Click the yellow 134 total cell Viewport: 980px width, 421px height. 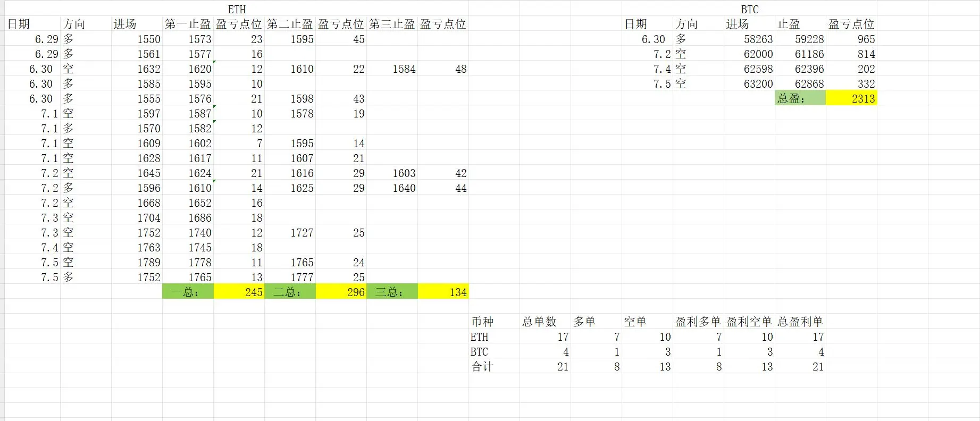point(443,292)
